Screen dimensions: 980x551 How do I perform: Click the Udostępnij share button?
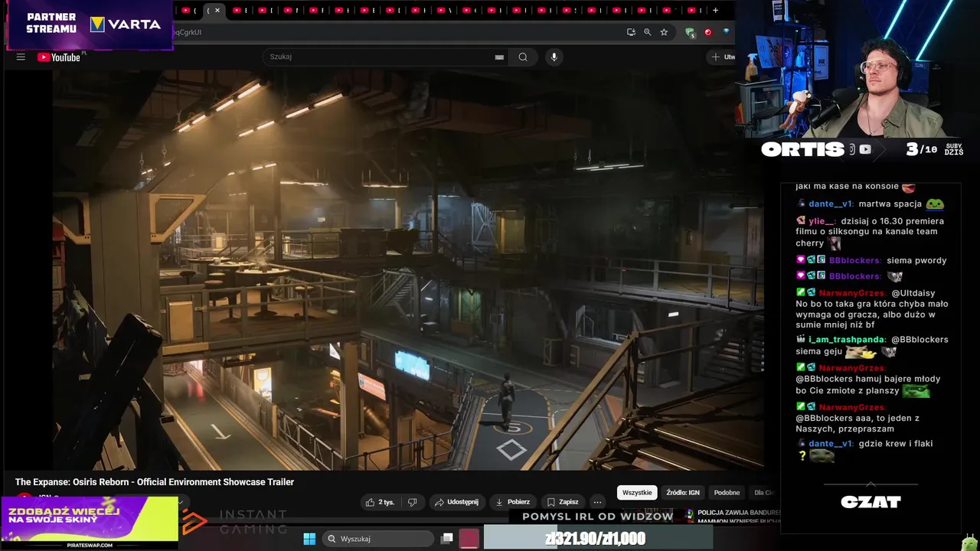click(456, 502)
